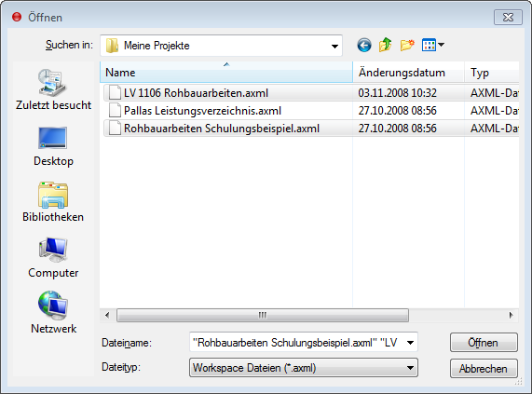Expand the Dateiname history dropdown arrow
Viewport: 532px width, 394px height.
coord(410,343)
